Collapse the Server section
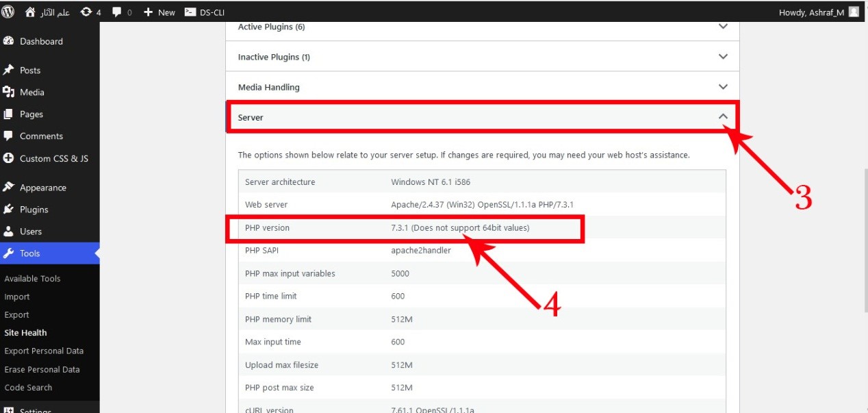 (x=723, y=117)
